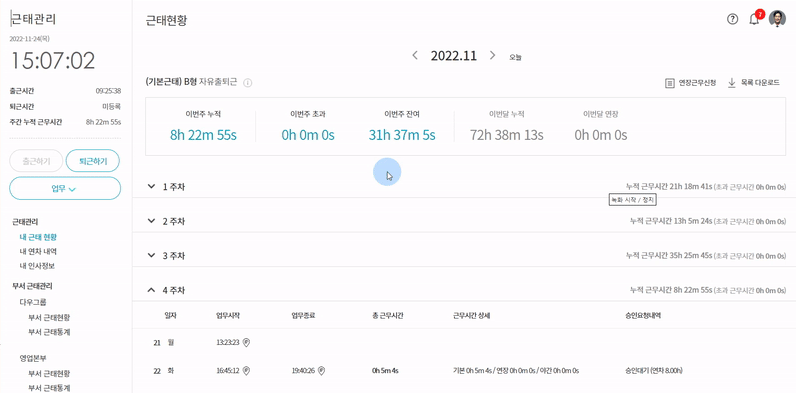Click the 출근시간 09:25:38 value
The width and height of the screenshot is (796, 393).
coord(108,91)
